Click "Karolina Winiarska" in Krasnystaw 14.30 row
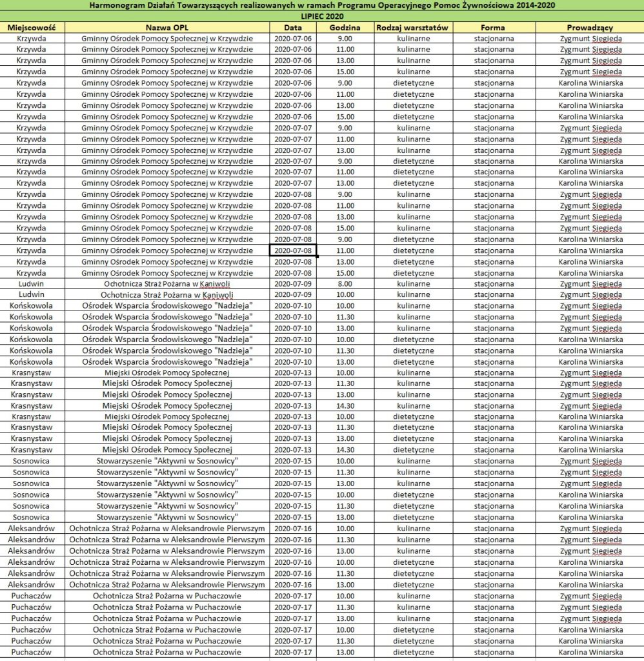 590,450
